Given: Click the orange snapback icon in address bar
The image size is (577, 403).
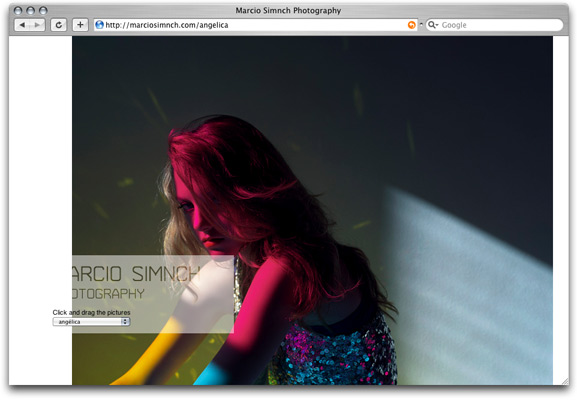Looking at the screenshot, I should coord(411,25).
